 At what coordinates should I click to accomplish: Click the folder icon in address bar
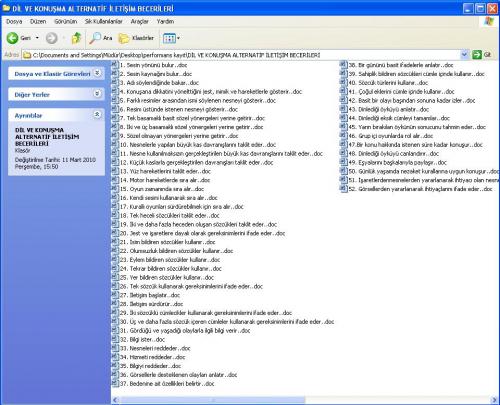tap(27, 55)
